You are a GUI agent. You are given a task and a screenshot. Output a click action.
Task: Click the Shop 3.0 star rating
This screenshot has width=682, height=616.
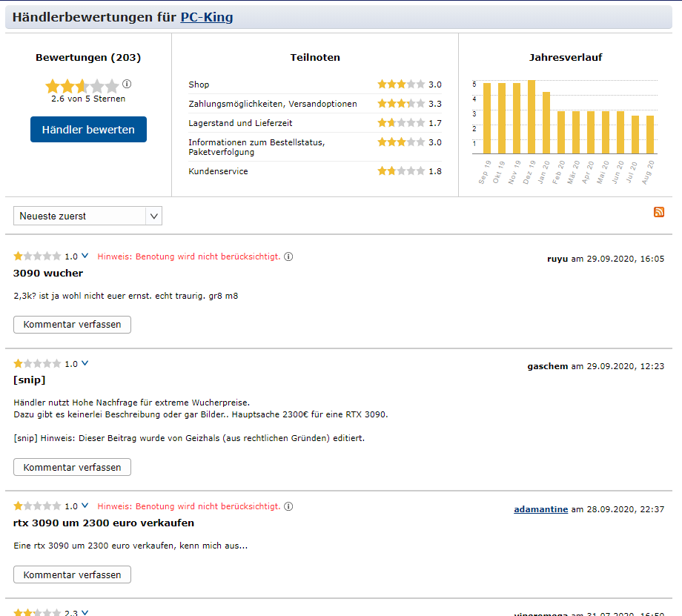point(401,84)
